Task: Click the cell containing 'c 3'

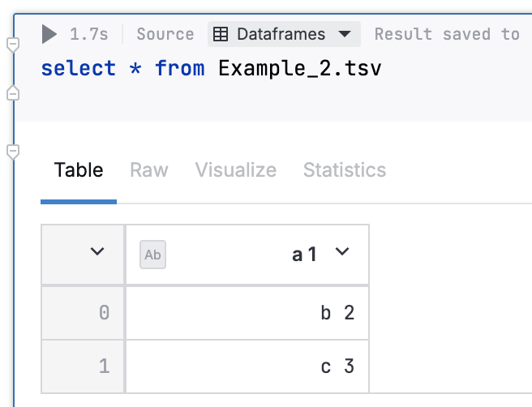Action: [x=247, y=366]
